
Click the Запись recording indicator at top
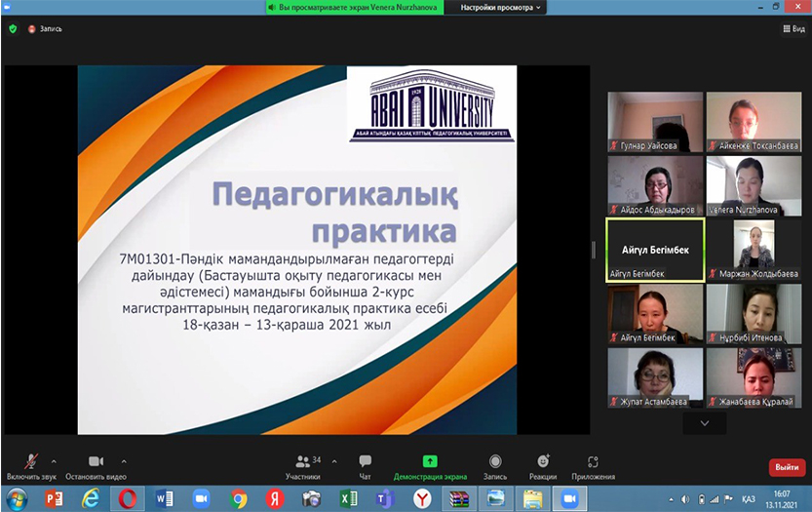coord(45,29)
